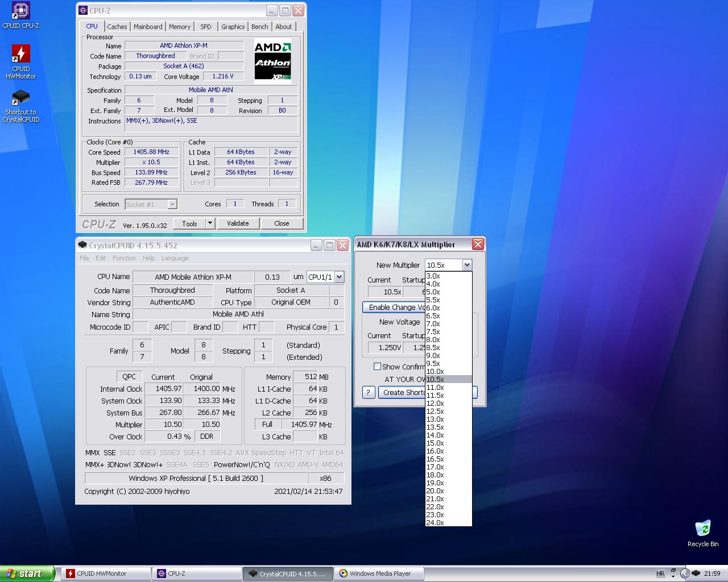This screenshot has width=728, height=582.
Task: Open the CPU1/1 selector dropdown
Action: (340, 277)
